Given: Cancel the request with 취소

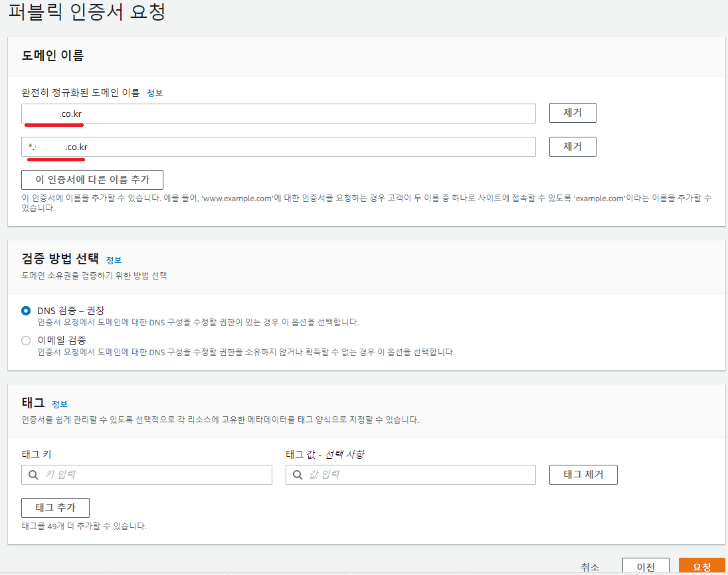Looking at the screenshot, I should [590, 567].
